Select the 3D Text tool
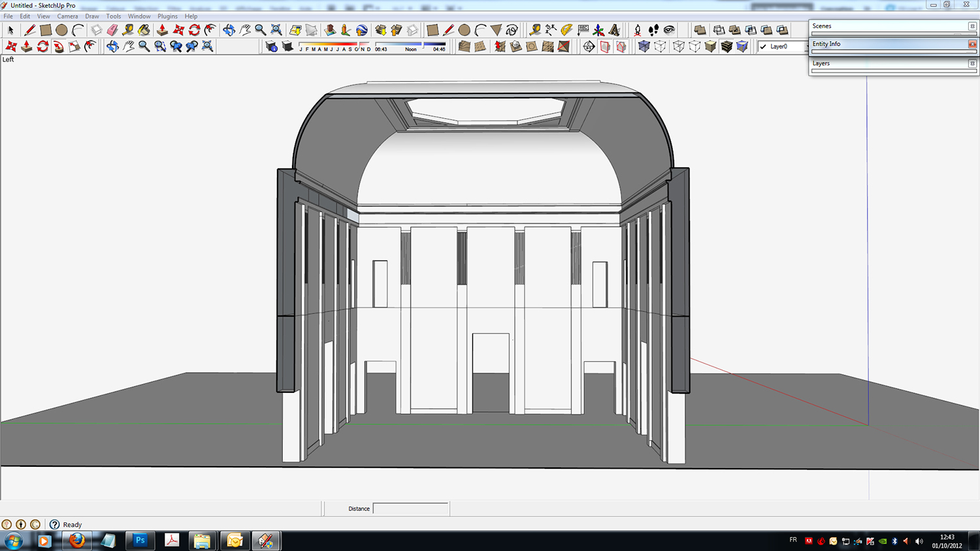 [614, 30]
